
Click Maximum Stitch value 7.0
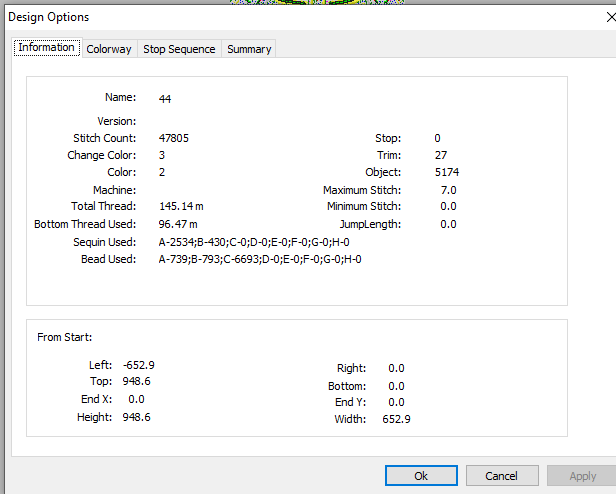coord(449,190)
